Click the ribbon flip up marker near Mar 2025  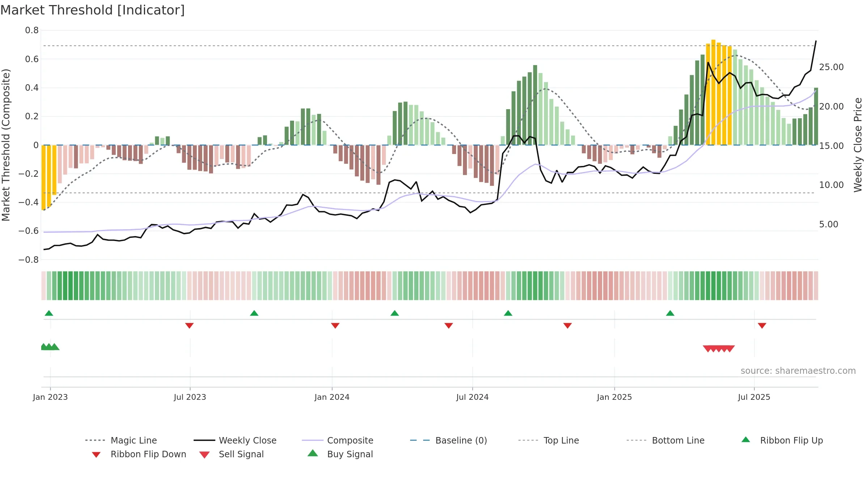coord(670,313)
